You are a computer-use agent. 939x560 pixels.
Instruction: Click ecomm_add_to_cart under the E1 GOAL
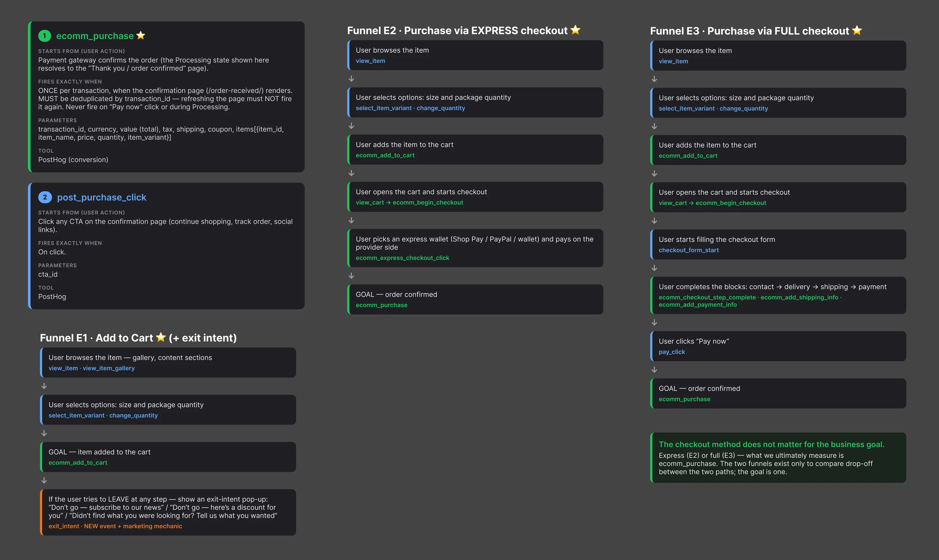pos(78,463)
